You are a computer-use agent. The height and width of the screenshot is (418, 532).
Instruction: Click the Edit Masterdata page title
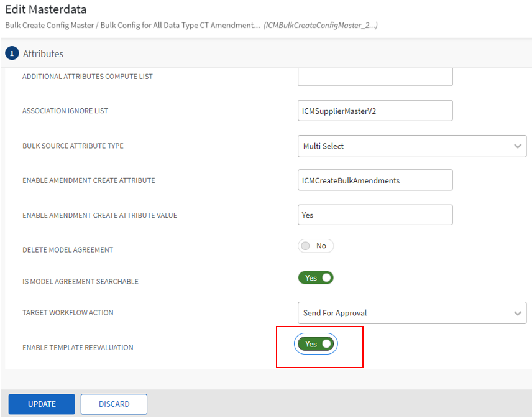[x=46, y=9]
